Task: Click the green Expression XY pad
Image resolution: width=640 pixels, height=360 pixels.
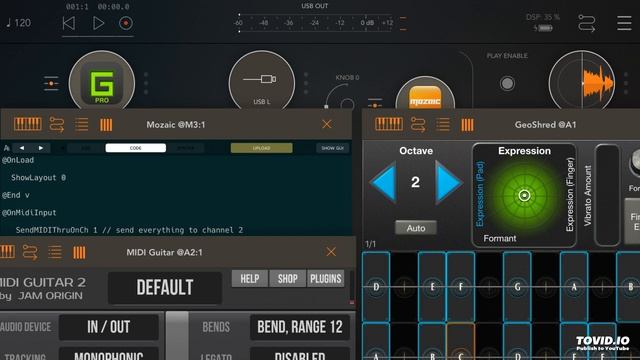Action: point(524,196)
